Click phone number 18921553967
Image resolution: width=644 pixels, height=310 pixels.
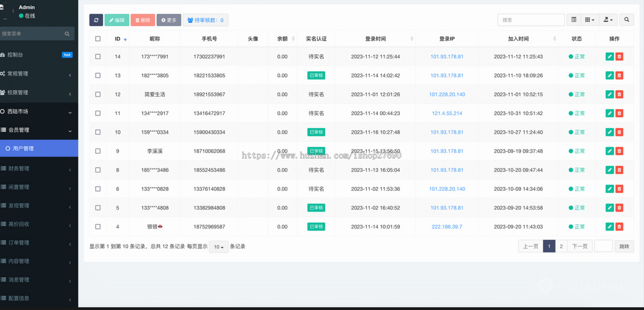[x=209, y=94]
